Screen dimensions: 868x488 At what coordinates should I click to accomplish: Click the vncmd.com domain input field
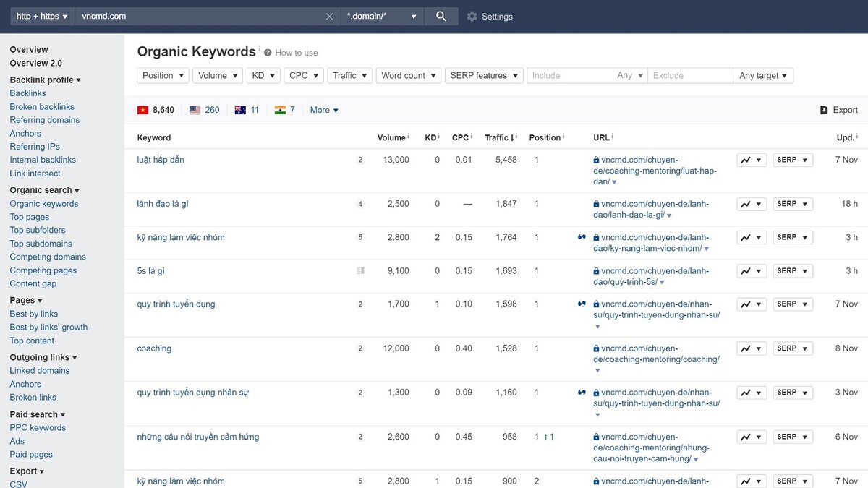(x=199, y=17)
